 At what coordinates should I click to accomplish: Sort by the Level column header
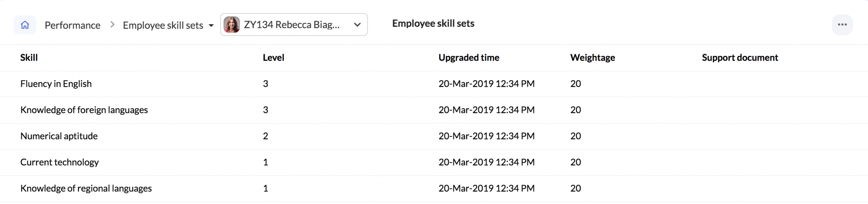(273, 58)
